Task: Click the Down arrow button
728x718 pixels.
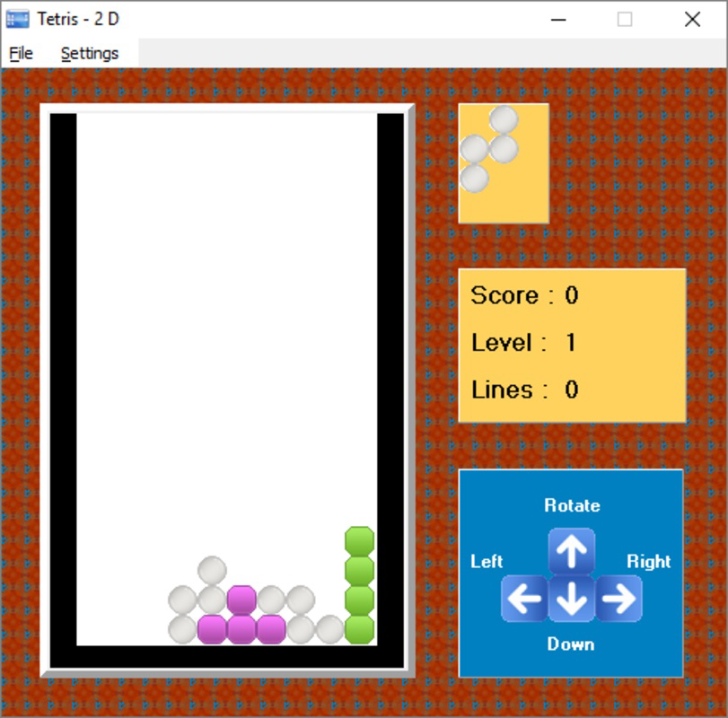Action: [572, 599]
